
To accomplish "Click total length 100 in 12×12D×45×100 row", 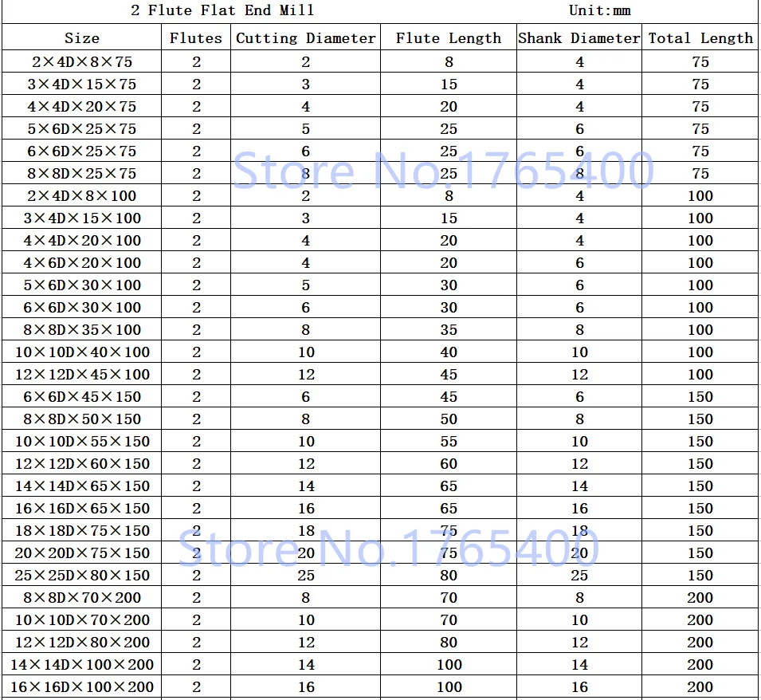I will [x=700, y=374].
